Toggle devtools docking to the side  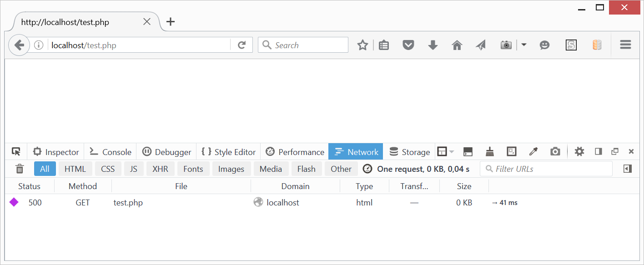pyautogui.click(x=599, y=152)
